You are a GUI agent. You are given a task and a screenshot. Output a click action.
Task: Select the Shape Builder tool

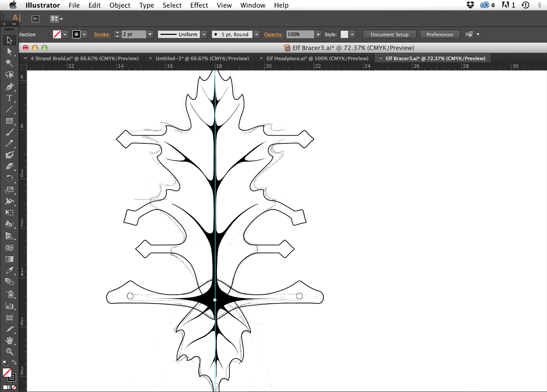(x=9, y=224)
